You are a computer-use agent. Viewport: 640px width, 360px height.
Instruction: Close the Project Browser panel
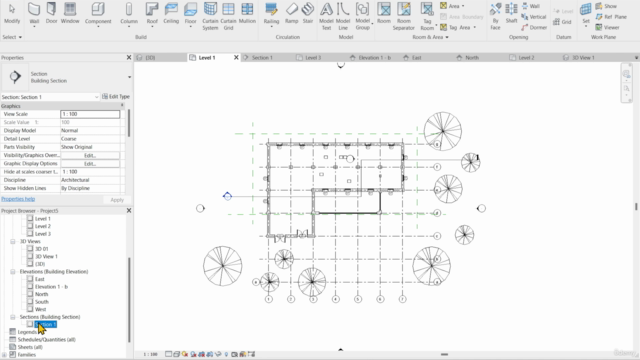pos(129,211)
